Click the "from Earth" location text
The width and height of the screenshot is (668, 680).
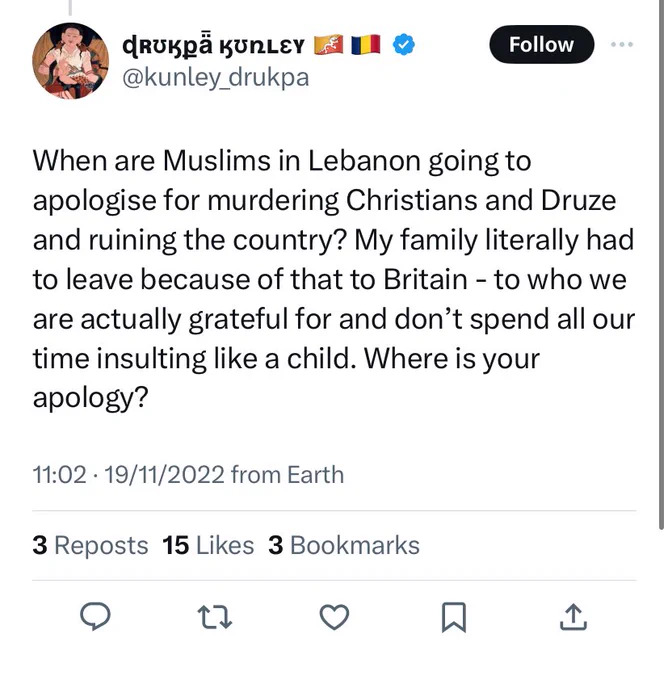(x=287, y=474)
